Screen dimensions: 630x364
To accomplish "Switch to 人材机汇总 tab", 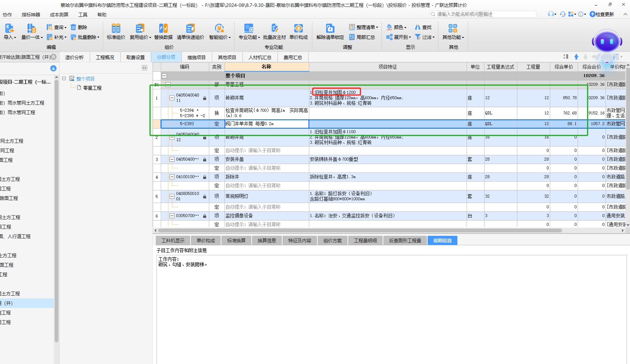I will pyautogui.click(x=260, y=57).
